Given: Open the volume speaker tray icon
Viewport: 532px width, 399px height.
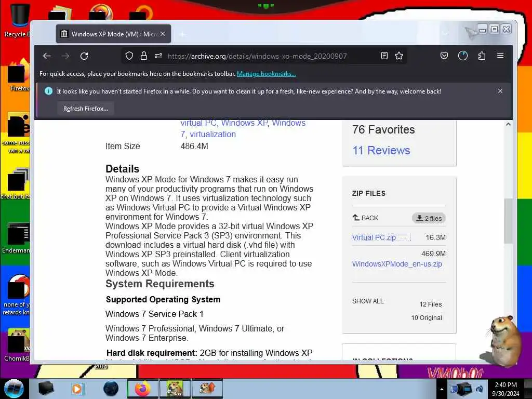Looking at the screenshot, I should 480,389.
